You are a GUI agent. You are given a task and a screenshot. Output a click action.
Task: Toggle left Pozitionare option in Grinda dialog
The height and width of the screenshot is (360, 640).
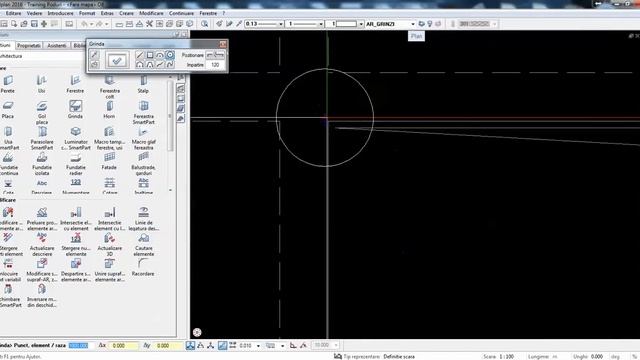[x=210, y=55]
